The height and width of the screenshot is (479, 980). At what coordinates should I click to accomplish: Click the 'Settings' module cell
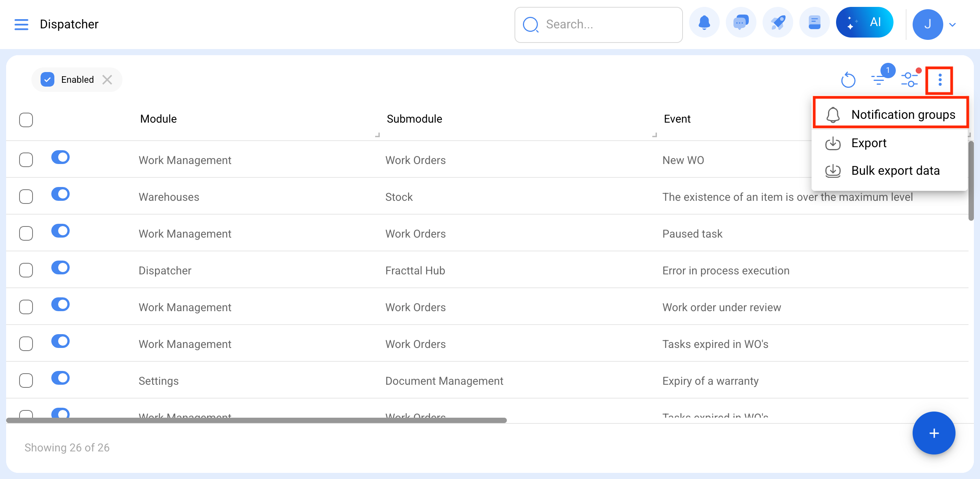pyautogui.click(x=158, y=381)
